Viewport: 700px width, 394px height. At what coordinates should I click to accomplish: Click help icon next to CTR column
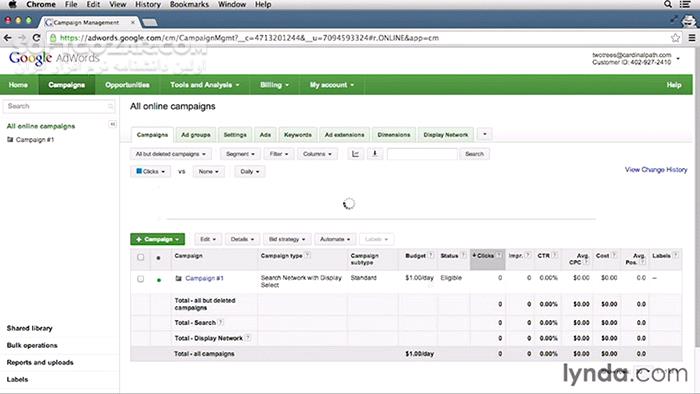(554, 255)
